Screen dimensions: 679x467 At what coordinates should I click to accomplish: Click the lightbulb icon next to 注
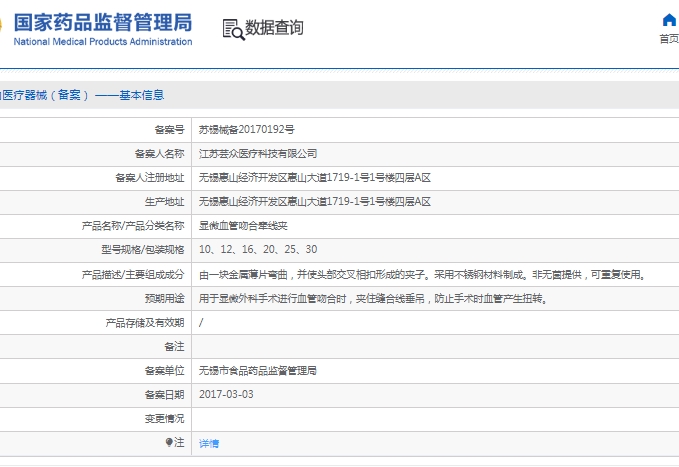169,442
